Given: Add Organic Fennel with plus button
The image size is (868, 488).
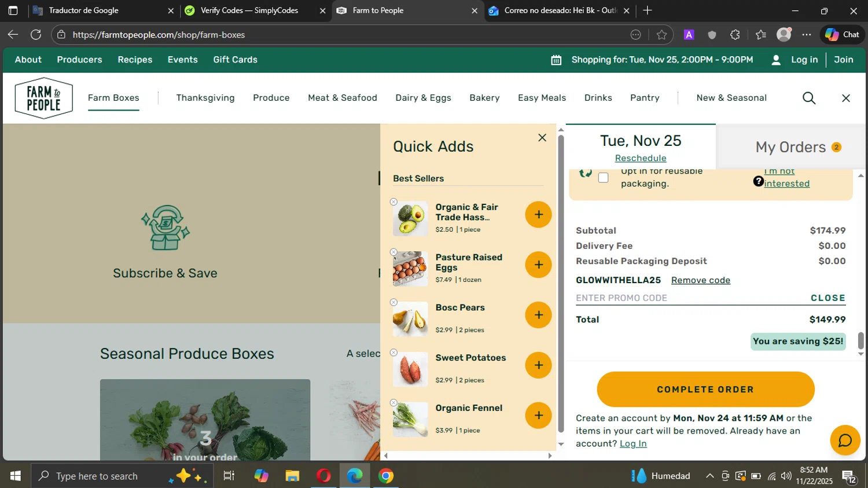Looking at the screenshot, I should [x=538, y=416].
